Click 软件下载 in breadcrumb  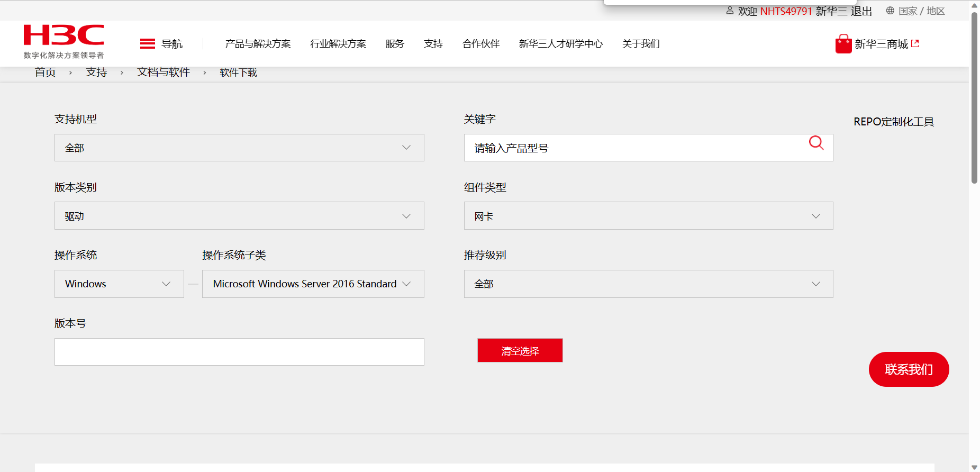pos(239,72)
